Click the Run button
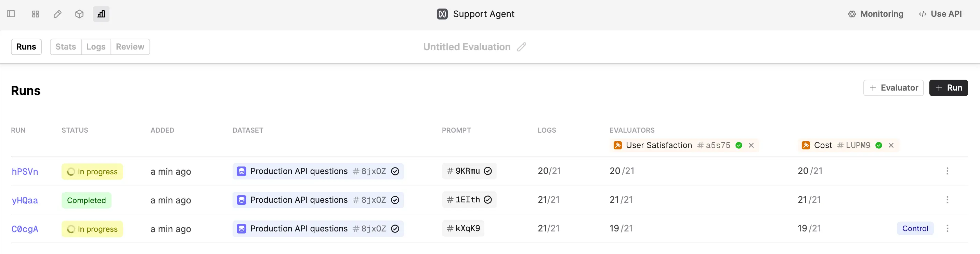 point(949,88)
